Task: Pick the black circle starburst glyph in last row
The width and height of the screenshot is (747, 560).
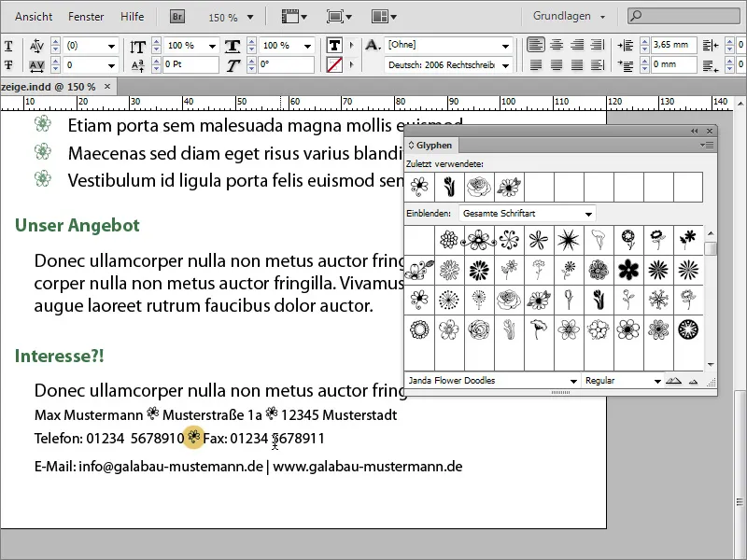Action: pos(688,329)
